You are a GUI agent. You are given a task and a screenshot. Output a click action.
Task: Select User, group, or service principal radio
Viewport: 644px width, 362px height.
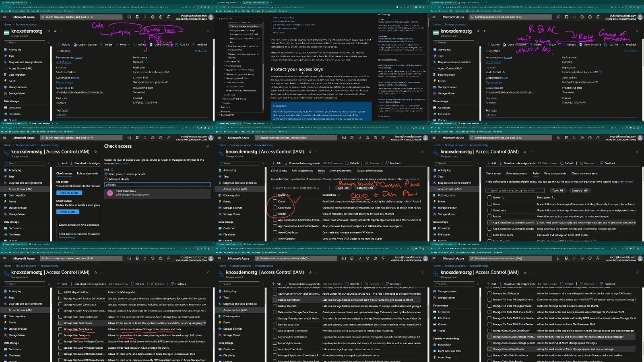coord(106,174)
